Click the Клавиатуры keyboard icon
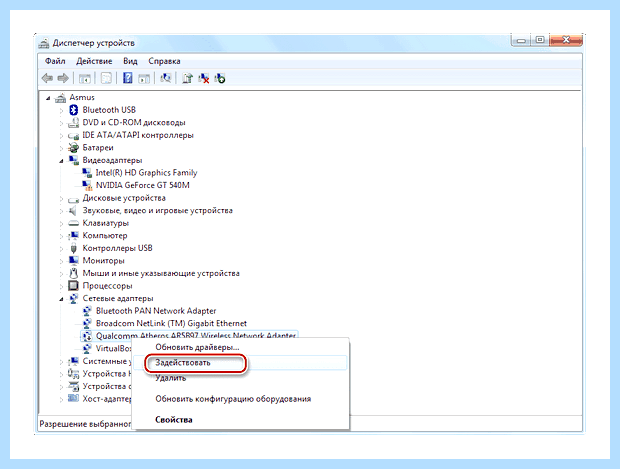The image size is (620, 469). tap(74, 223)
